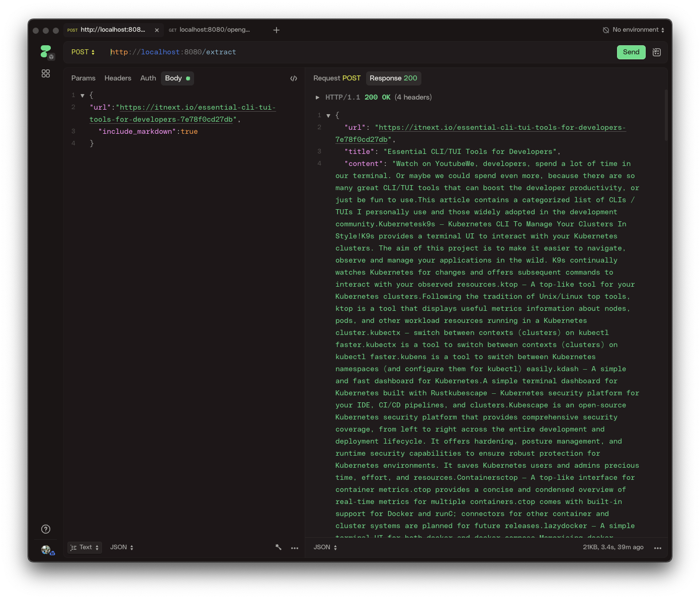The width and height of the screenshot is (700, 599).
Task: Click the response stats 21KB, 3.4s, 39m ago
Action: 613,548
